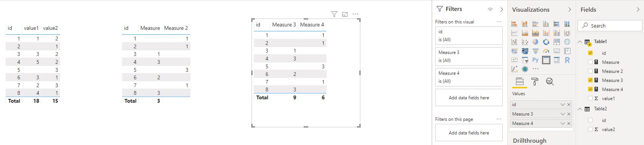Uncheck the Measure 4 field checkbox
The width and height of the screenshot is (644, 145).
click(590, 89)
